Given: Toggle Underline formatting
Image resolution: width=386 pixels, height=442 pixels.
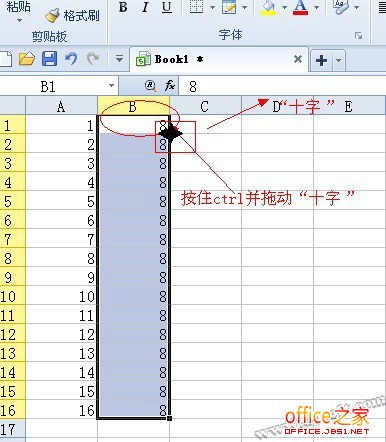Looking at the screenshot, I should point(166,7).
